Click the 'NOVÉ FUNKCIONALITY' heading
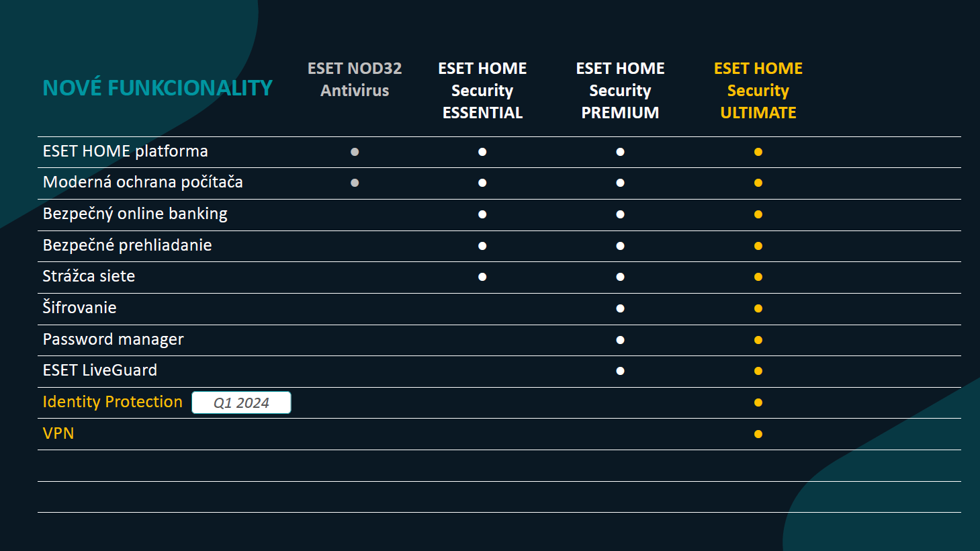This screenshot has height=551, width=980. tap(157, 88)
